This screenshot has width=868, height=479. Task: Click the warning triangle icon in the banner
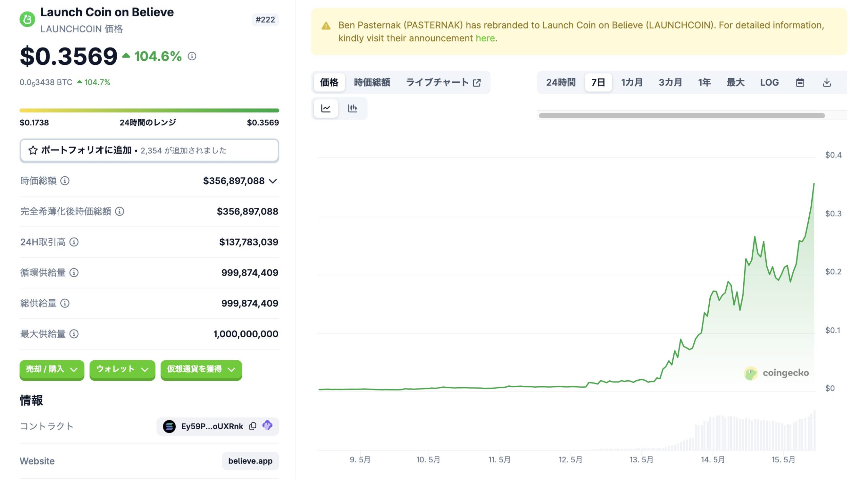[326, 26]
